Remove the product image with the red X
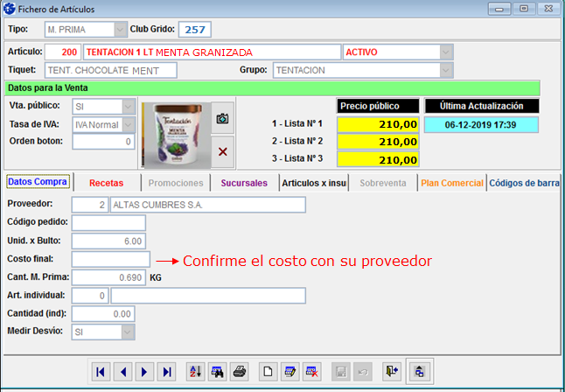This screenshot has height=392, width=565. [x=222, y=151]
